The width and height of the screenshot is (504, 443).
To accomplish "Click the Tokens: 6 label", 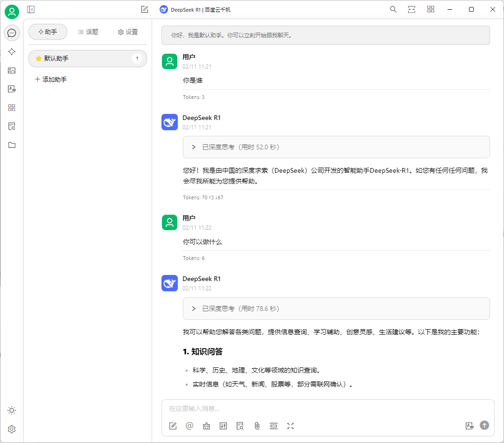I will pyautogui.click(x=194, y=258).
